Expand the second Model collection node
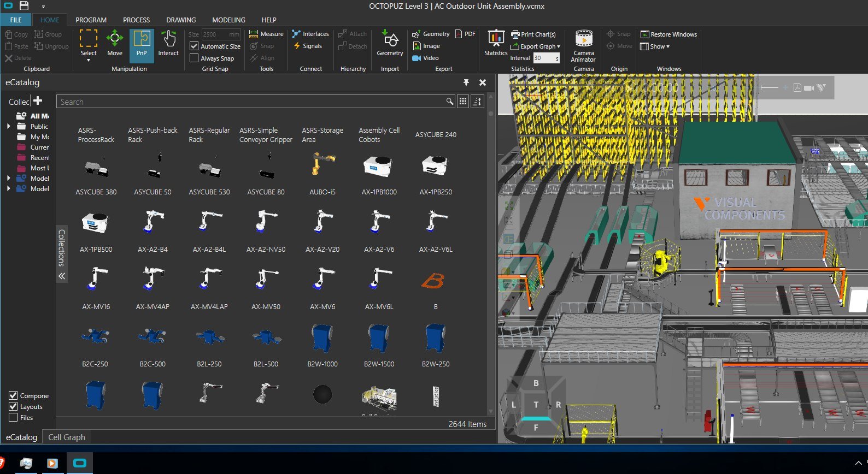This screenshot has height=474, width=868. point(8,188)
